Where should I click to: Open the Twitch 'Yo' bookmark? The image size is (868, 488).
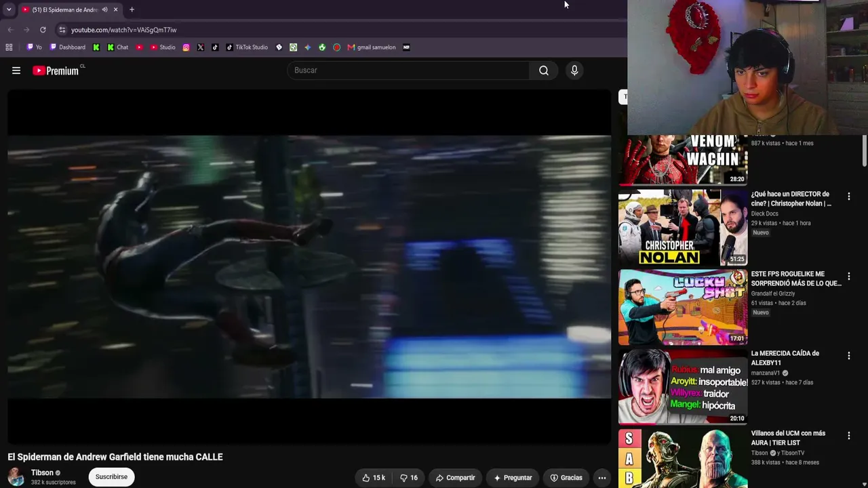(x=34, y=47)
